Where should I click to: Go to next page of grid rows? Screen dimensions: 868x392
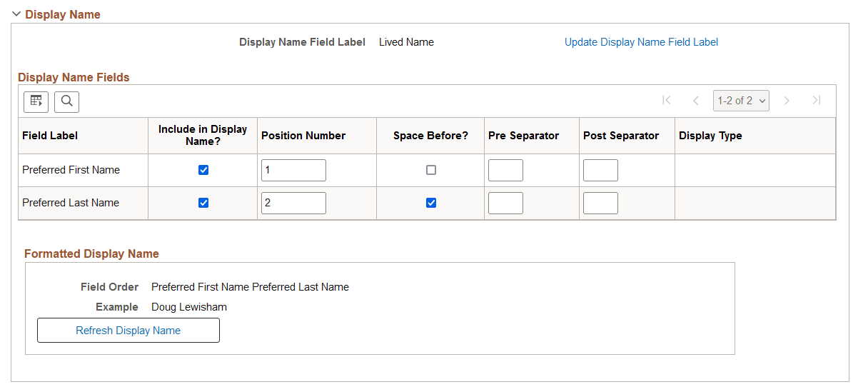[787, 101]
